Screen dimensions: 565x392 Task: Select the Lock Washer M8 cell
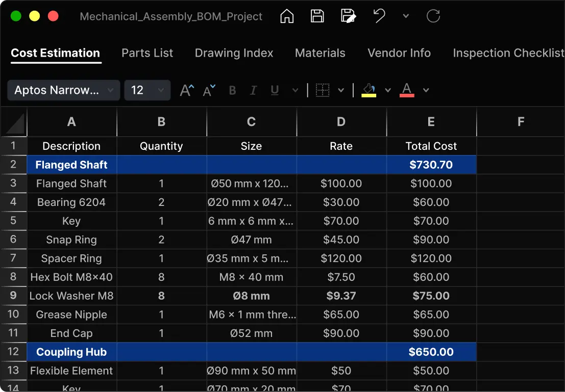coord(71,296)
